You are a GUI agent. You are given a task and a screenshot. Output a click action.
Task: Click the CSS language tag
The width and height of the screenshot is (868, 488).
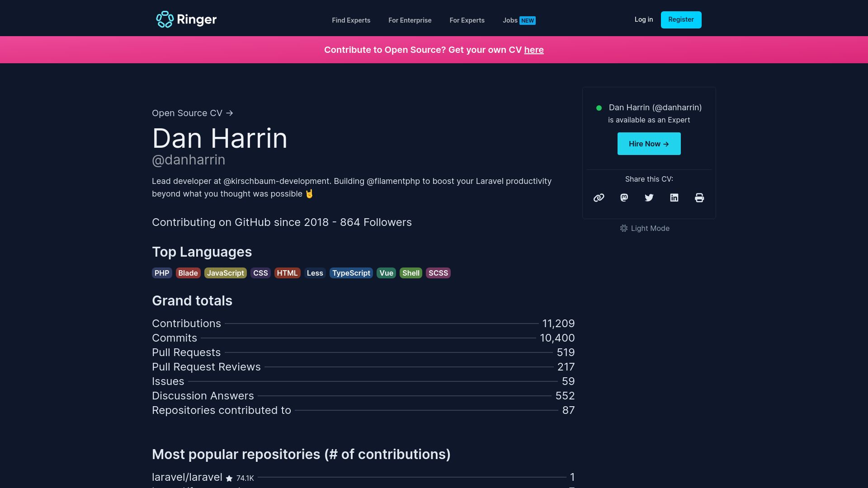pos(260,273)
